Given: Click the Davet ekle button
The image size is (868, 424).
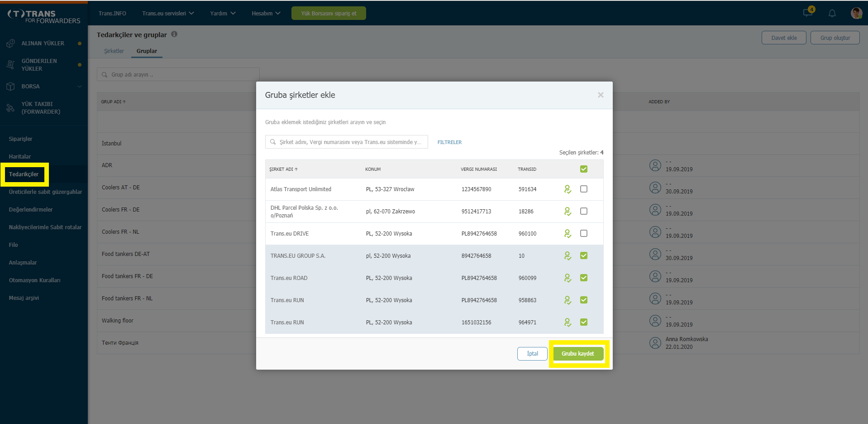Looking at the screenshot, I should point(784,38).
